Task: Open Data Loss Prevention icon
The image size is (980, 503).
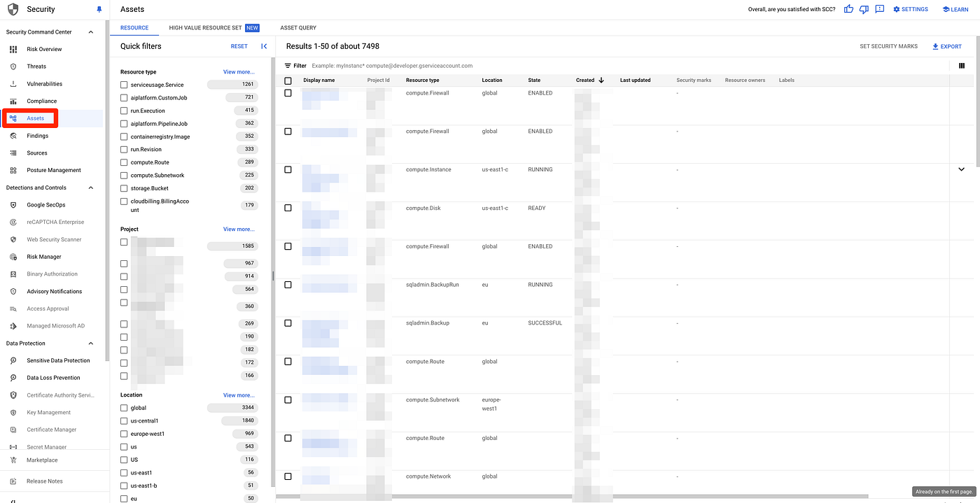Action: tap(13, 378)
